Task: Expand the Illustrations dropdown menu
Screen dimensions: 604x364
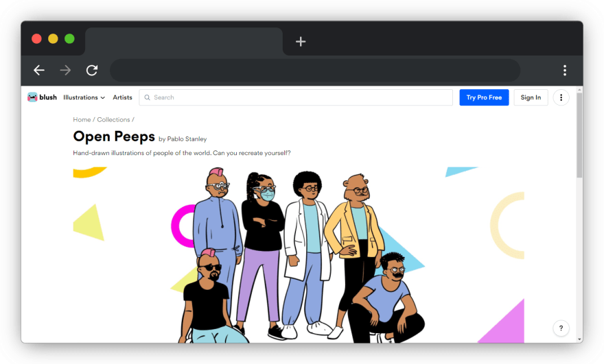Action: pyautogui.click(x=84, y=97)
